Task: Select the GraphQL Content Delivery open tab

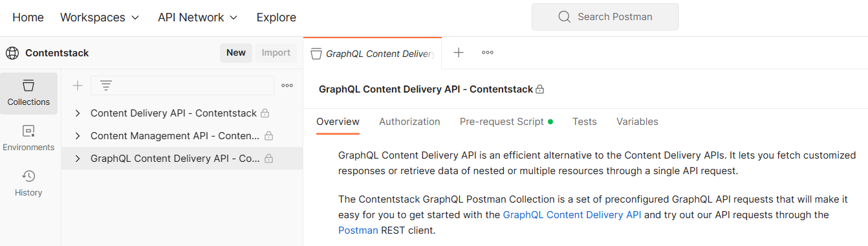Action: [373, 54]
